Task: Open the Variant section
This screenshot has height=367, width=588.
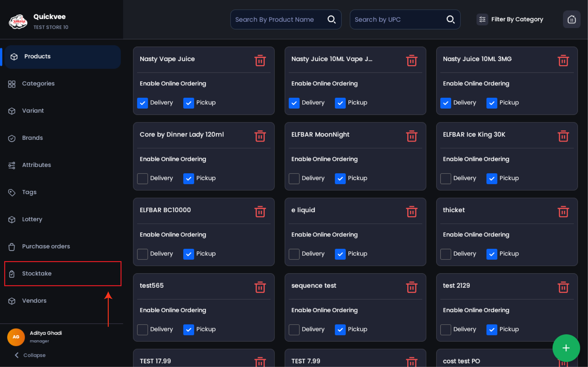Action: point(63,111)
